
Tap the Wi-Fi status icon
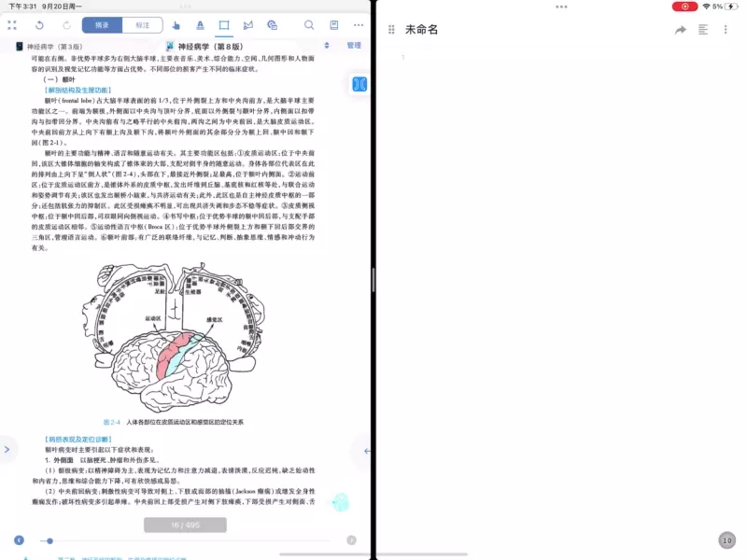[707, 7]
